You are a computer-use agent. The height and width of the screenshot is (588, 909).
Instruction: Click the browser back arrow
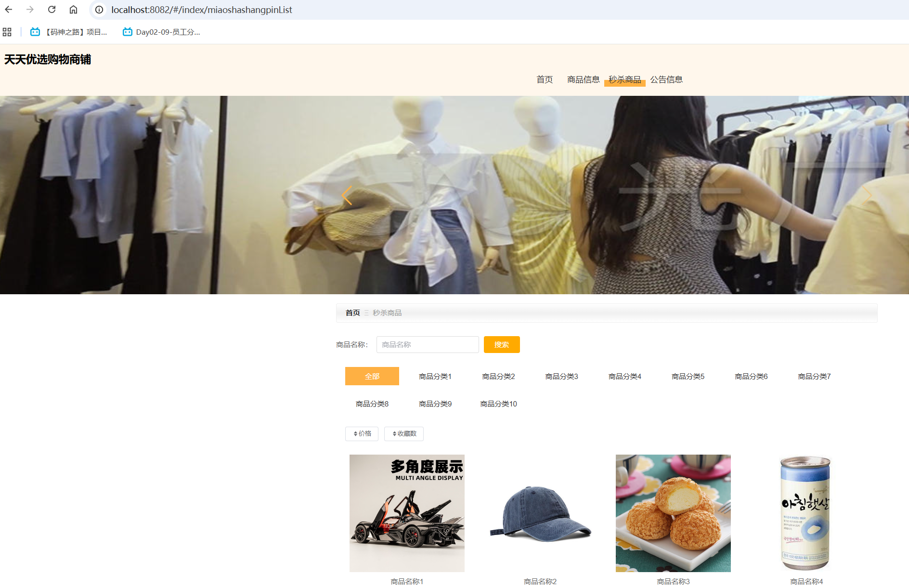point(9,10)
